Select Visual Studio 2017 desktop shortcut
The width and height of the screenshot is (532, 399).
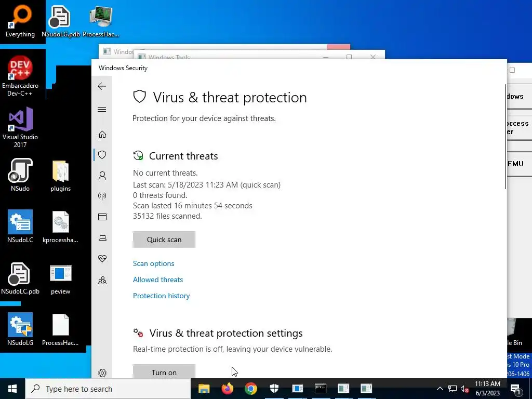pos(20,128)
